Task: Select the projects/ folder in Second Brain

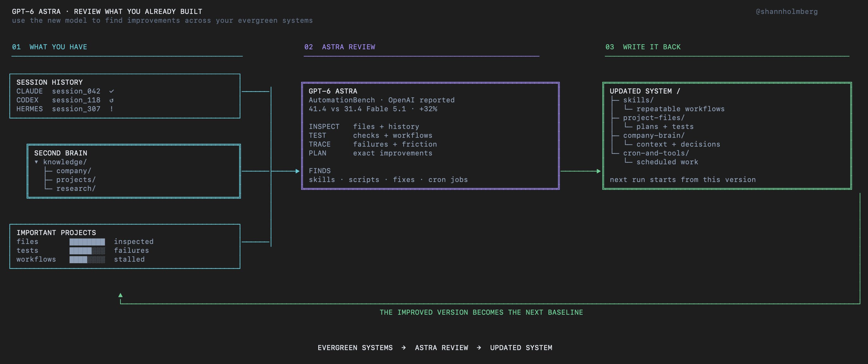Action: 76,179
